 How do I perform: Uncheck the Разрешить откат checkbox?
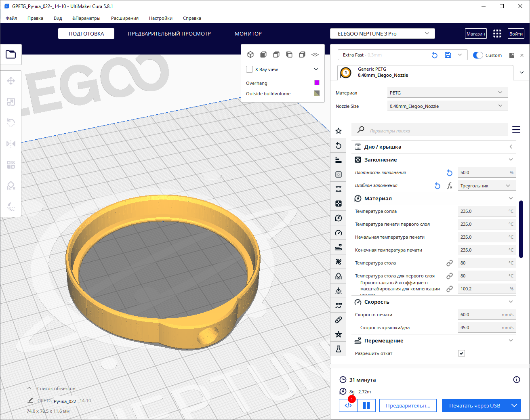click(x=461, y=353)
